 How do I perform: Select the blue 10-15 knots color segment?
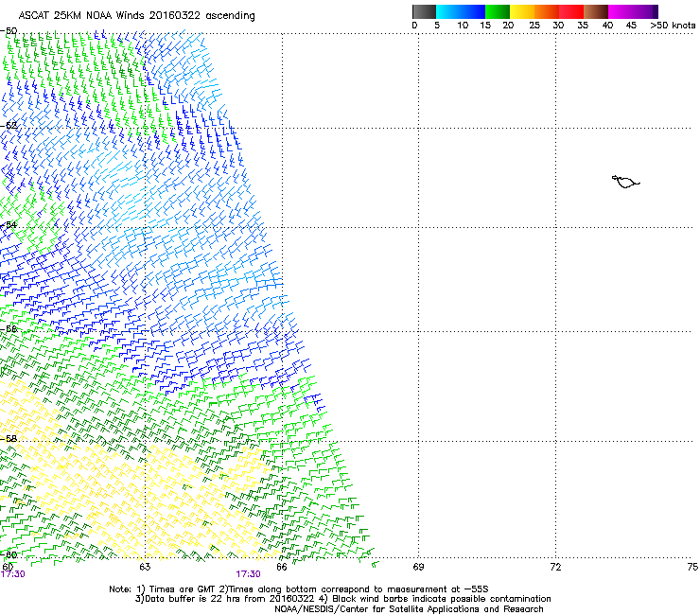473,11
